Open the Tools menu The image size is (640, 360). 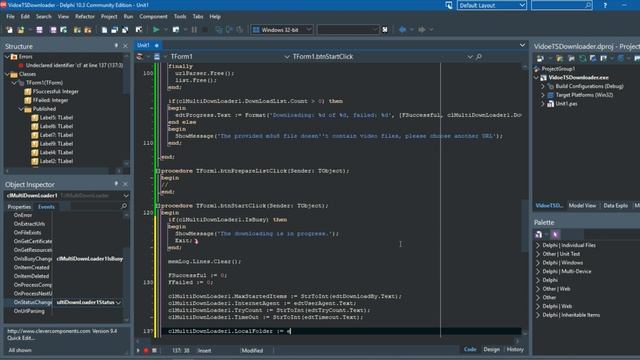tap(180, 16)
